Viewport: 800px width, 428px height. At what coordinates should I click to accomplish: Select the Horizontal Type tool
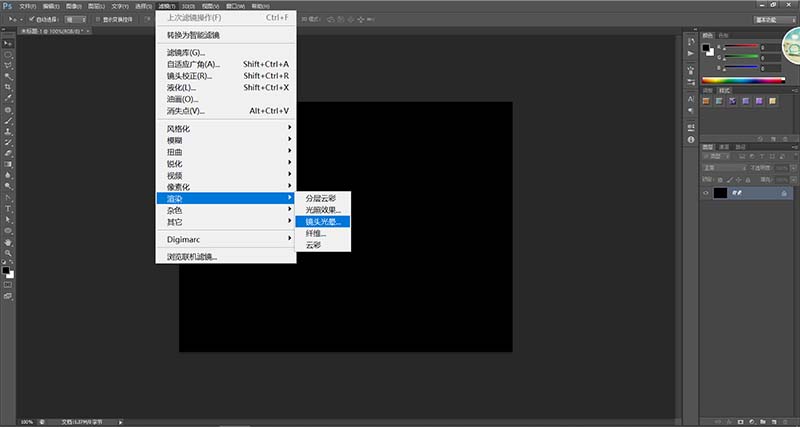(8, 209)
